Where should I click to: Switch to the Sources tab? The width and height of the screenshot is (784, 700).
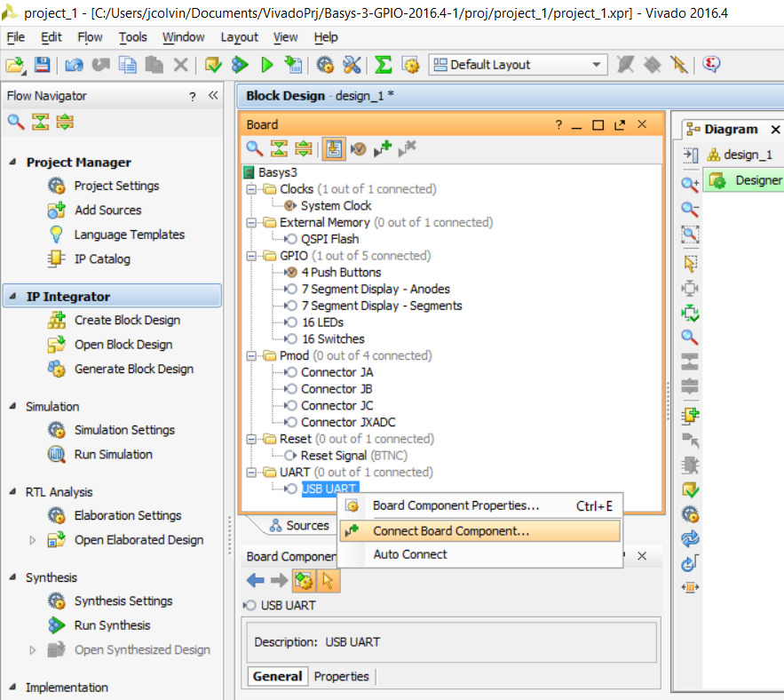point(299,525)
